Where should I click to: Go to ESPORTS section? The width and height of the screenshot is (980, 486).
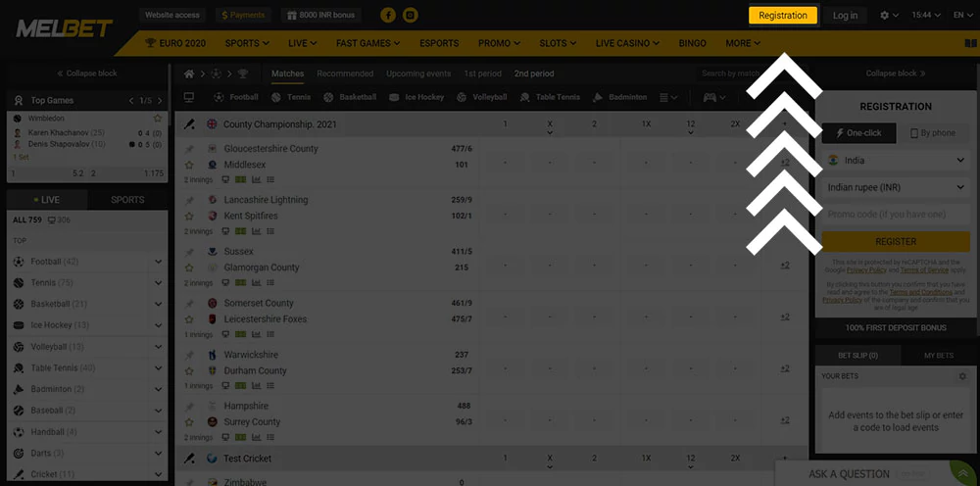(x=439, y=43)
